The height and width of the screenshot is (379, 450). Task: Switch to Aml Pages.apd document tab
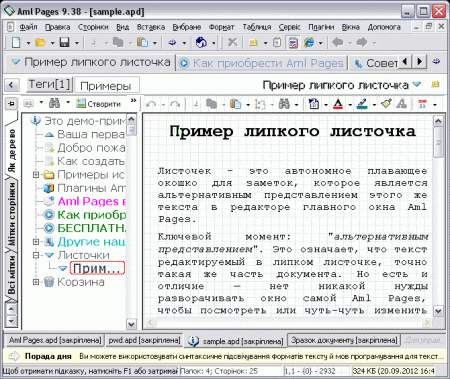tap(55, 340)
